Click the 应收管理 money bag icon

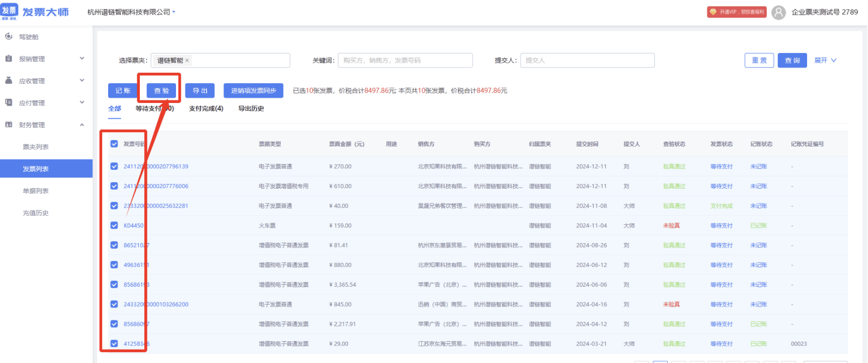[x=8, y=80]
